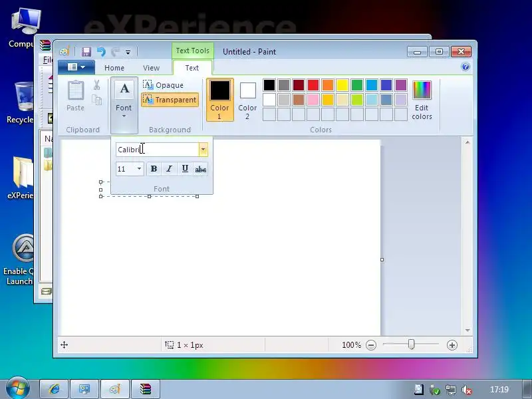The image size is (532, 399).
Task: Click the zoom slider thumb
Action: pyautogui.click(x=411, y=344)
